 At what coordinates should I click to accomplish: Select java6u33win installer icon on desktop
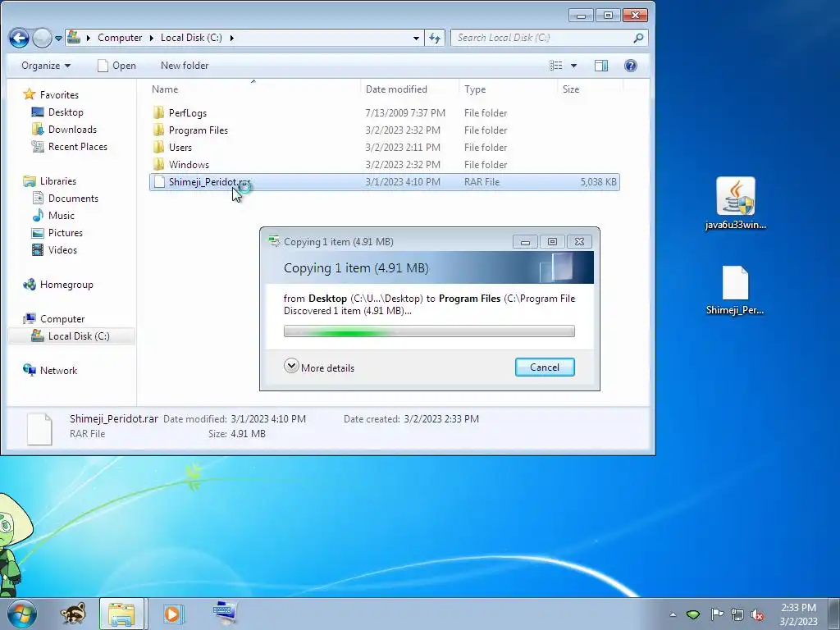tap(736, 203)
